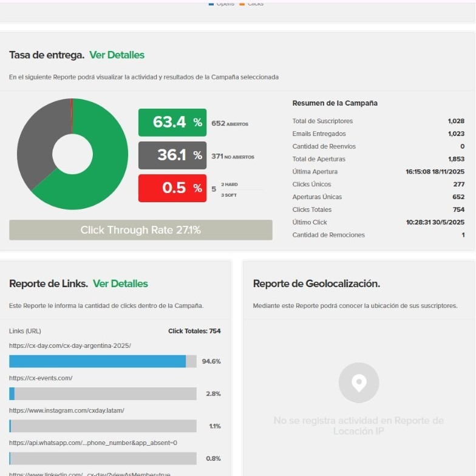Click the red 0.5% bounce badge
The image size is (476, 476).
point(172,188)
